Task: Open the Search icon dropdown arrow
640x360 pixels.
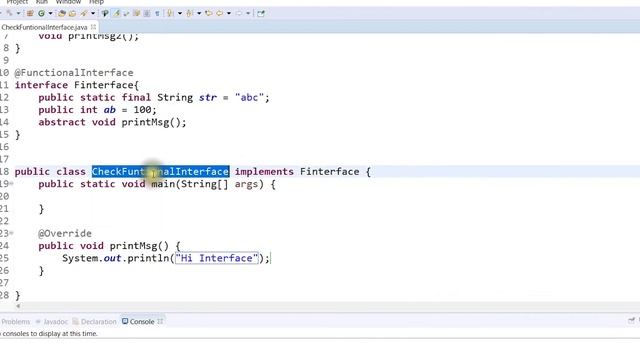Action: coord(93,13)
